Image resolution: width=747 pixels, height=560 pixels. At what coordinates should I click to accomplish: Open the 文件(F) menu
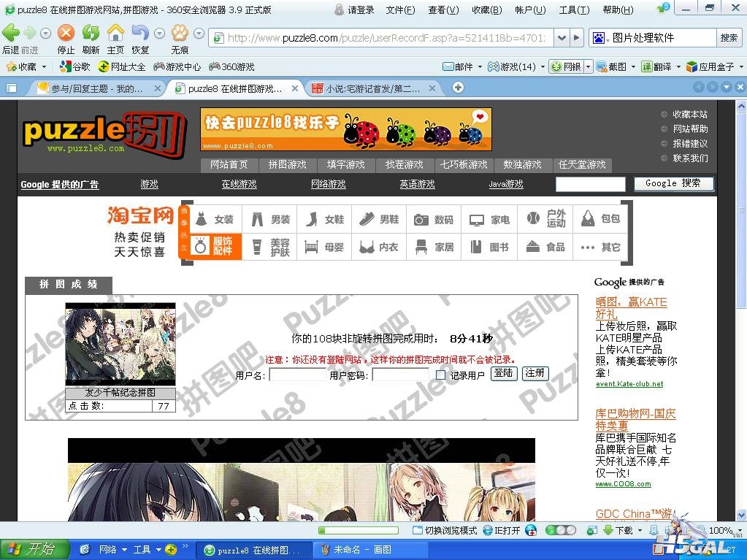pyautogui.click(x=400, y=9)
